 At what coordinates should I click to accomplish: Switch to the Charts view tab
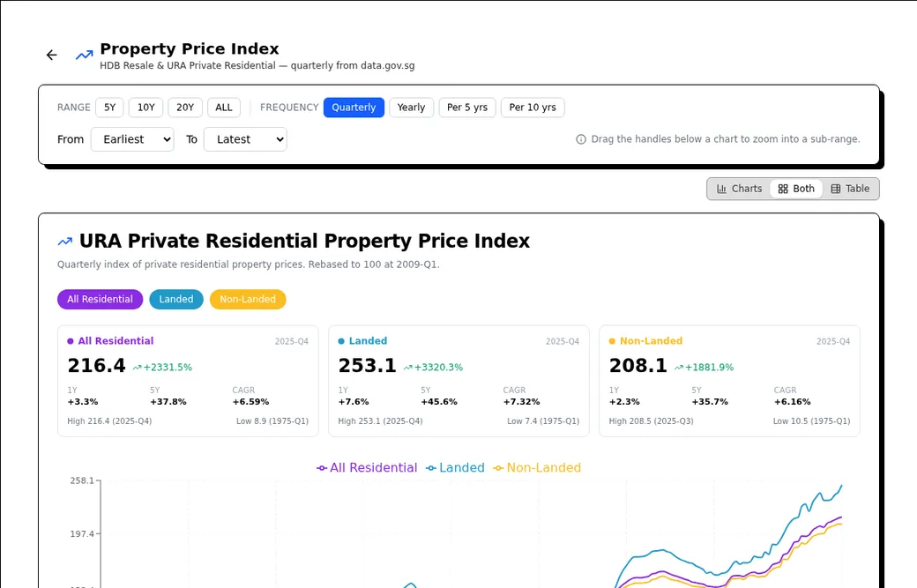(739, 189)
